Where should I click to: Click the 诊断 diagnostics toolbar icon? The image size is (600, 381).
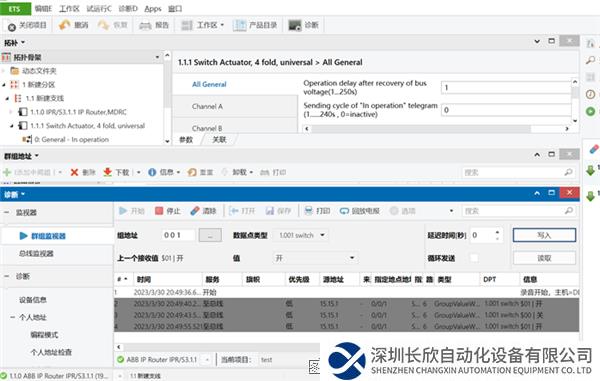click(295, 25)
